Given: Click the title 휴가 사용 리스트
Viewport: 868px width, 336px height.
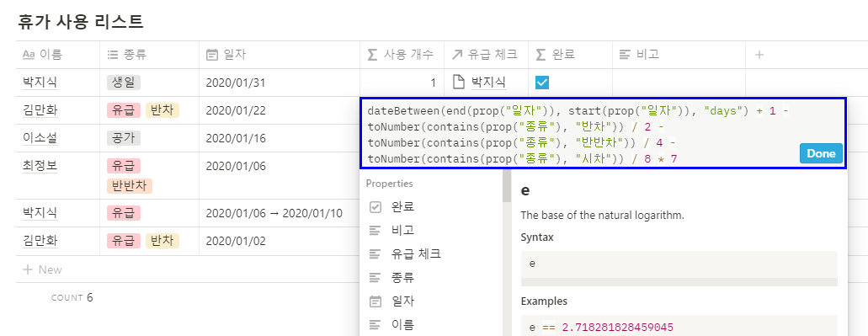Looking at the screenshot, I should [81, 22].
